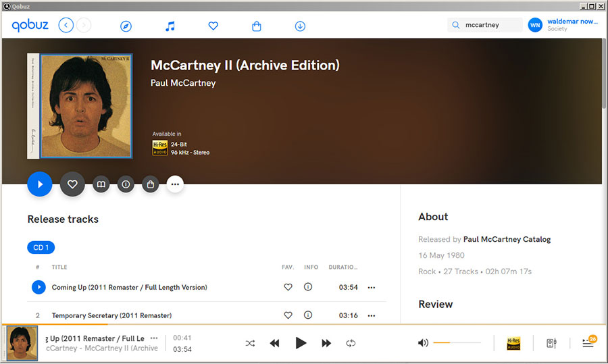Open Favorites heart in top navigation
608x364 pixels.
213,26
